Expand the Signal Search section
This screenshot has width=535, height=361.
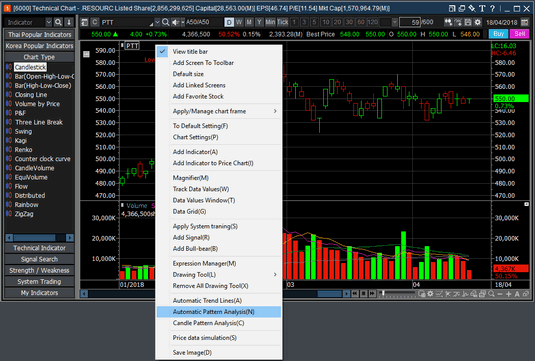click(40, 259)
